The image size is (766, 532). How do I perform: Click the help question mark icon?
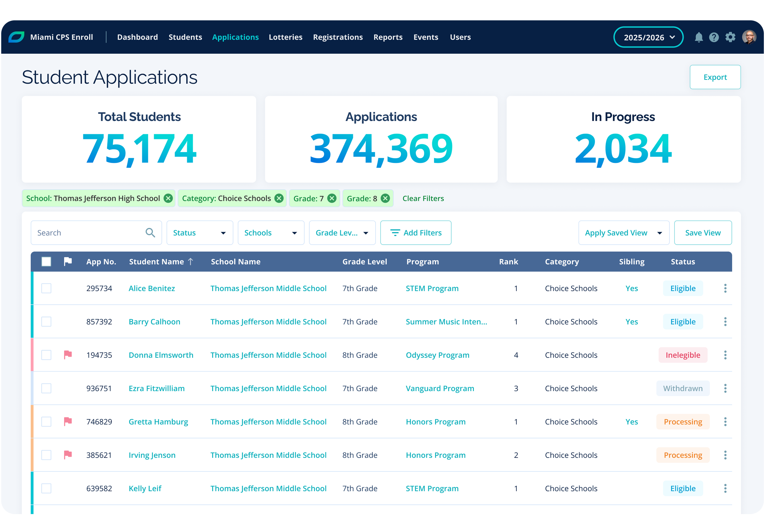pos(714,37)
